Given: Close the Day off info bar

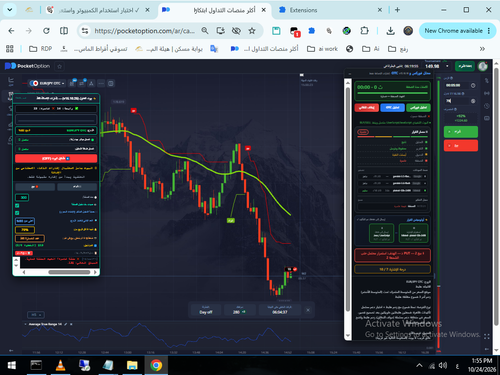Looking at the screenshot, I should pyautogui.click(x=308, y=310).
